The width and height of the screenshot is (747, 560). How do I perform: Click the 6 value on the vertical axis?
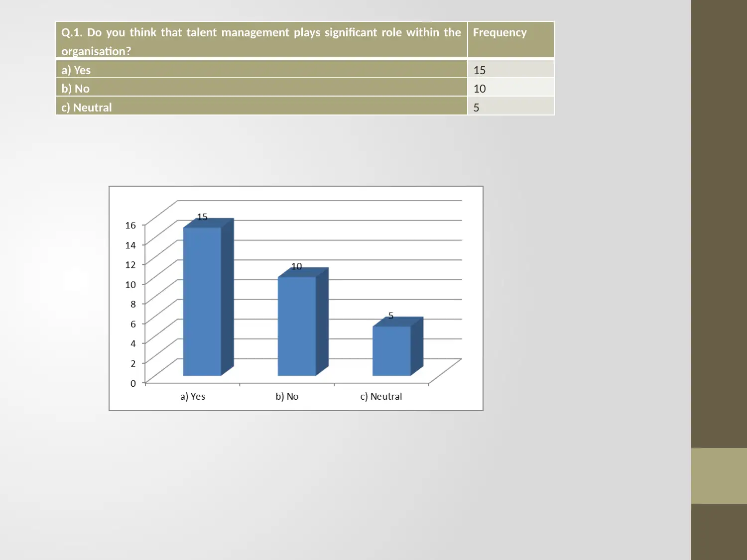click(133, 324)
